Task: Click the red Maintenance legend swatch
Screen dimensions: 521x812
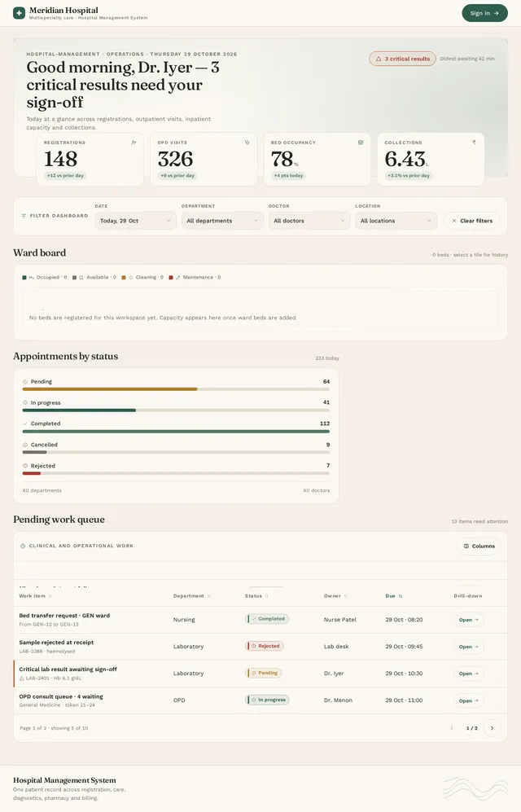Action: (171, 278)
